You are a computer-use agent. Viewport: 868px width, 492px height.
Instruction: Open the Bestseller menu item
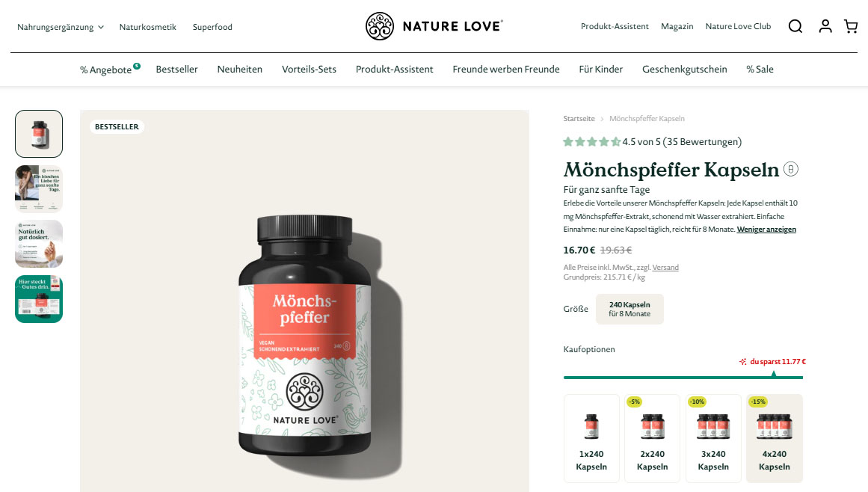[x=176, y=70]
